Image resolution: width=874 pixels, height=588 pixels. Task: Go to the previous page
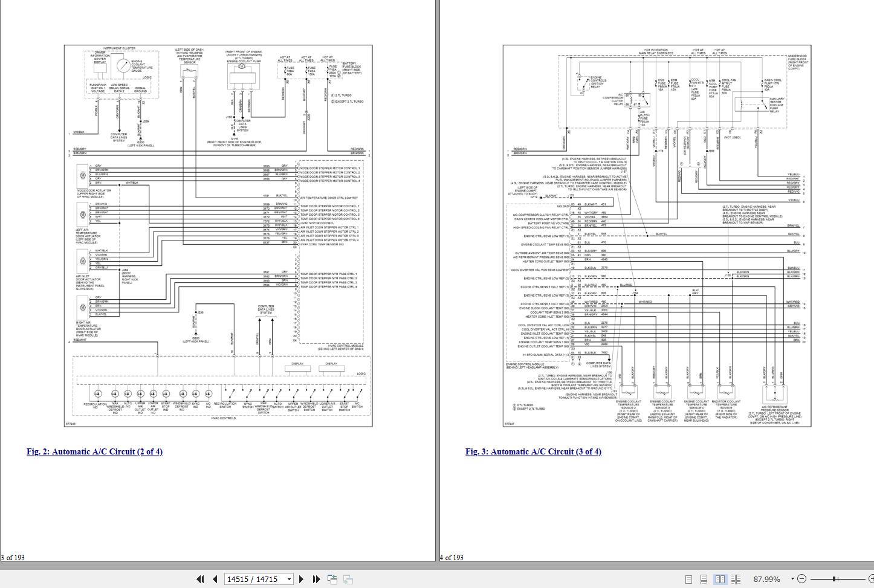coord(215,579)
